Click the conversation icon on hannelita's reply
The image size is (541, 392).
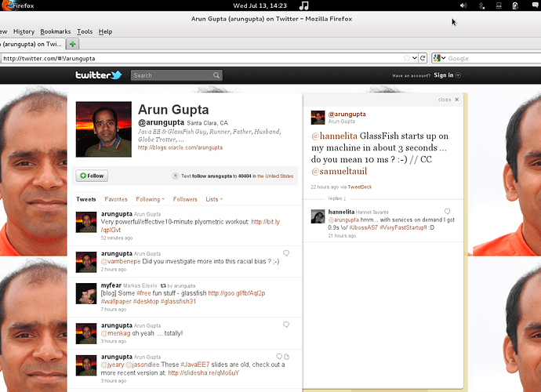pyautogui.click(x=447, y=211)
